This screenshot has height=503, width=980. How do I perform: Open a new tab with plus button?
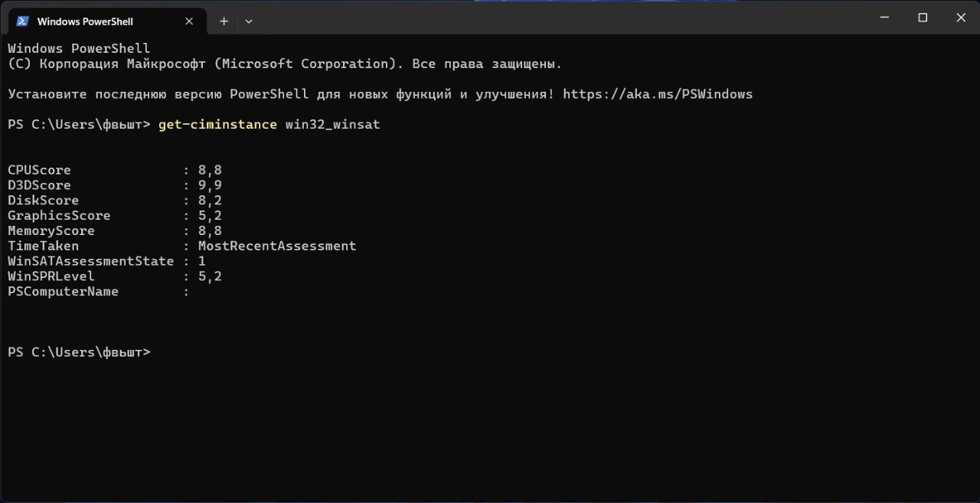[x=224, y=21]
